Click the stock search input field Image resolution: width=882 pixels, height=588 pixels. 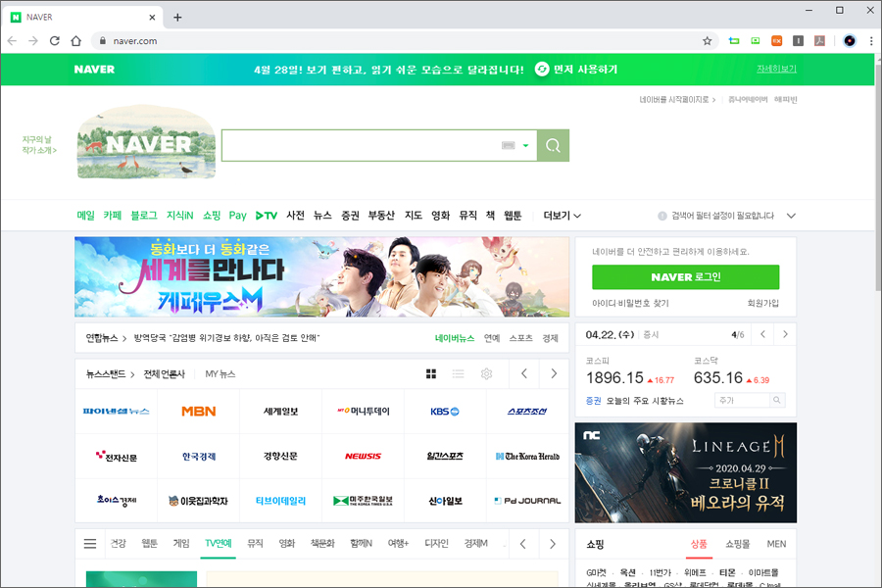tap(743, 400)
